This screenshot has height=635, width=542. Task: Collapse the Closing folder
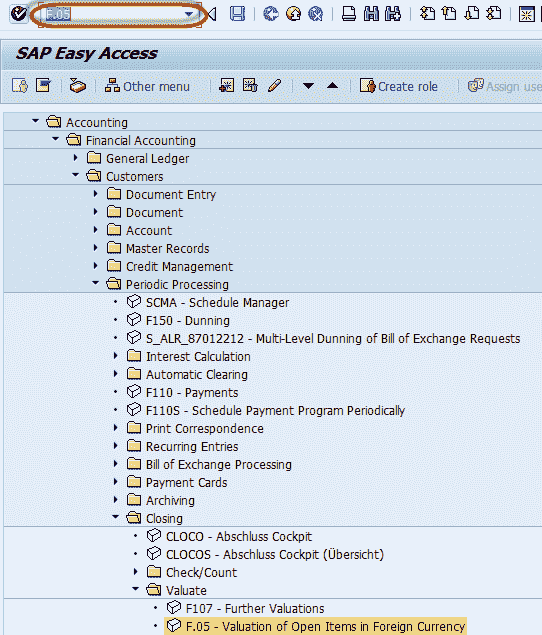(115, 517)
